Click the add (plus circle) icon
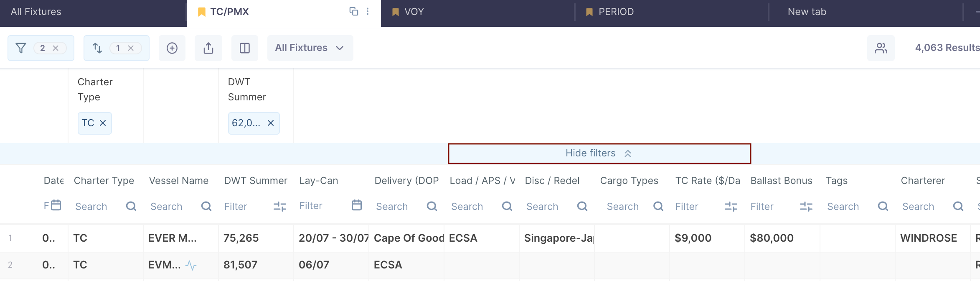The image size is (980, 281). click(x=172, y=48)
